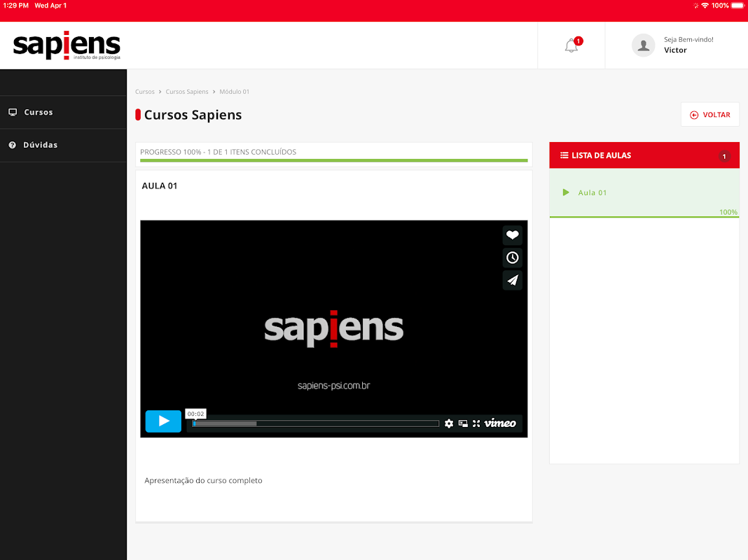
Task: Play the Aula 01 video
Action: point(163,421)
